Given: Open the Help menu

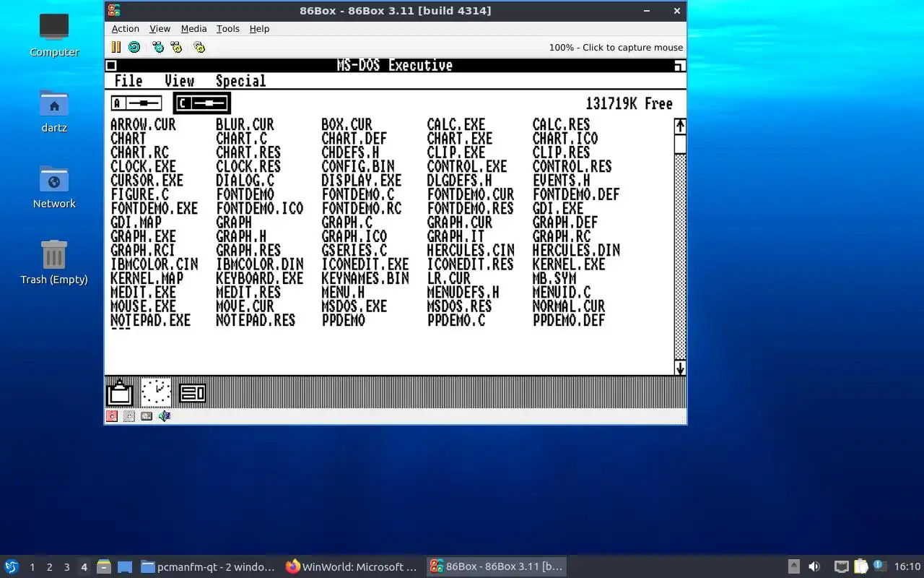Looking at the screenshot, I should pos(259,29).
